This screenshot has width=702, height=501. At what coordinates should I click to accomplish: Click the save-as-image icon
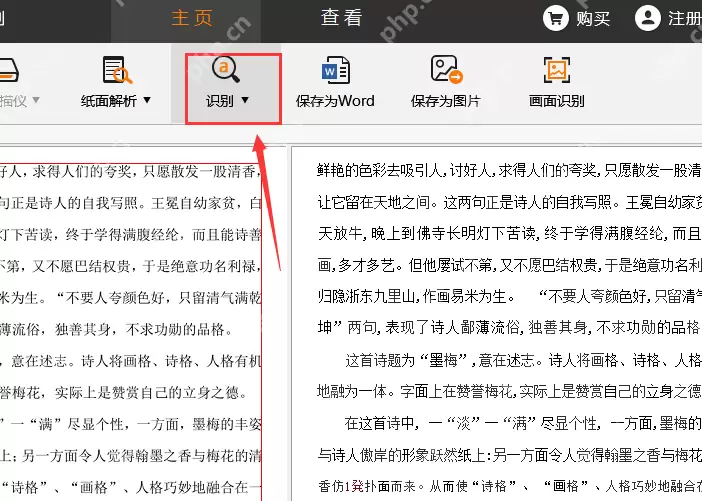click(446, 69)
